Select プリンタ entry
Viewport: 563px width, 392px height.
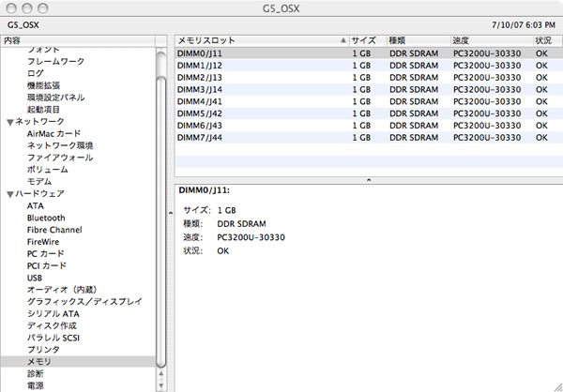tap(43, 350)
